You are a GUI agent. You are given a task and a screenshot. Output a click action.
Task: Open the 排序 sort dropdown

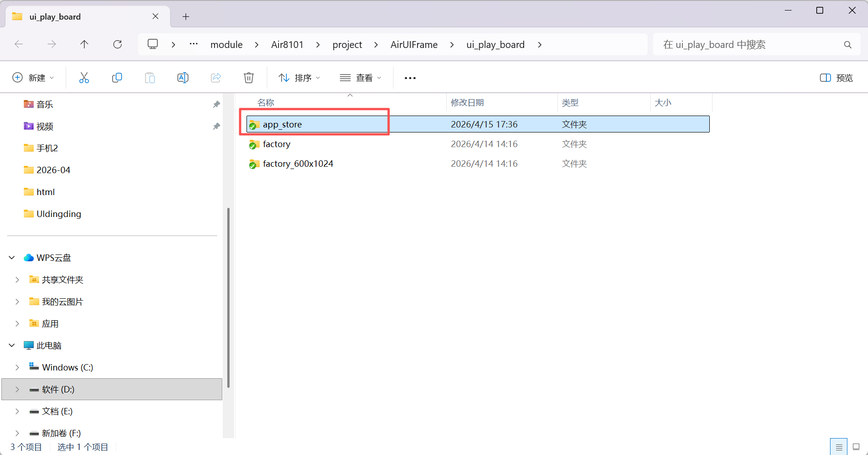(x=300, y=78)
